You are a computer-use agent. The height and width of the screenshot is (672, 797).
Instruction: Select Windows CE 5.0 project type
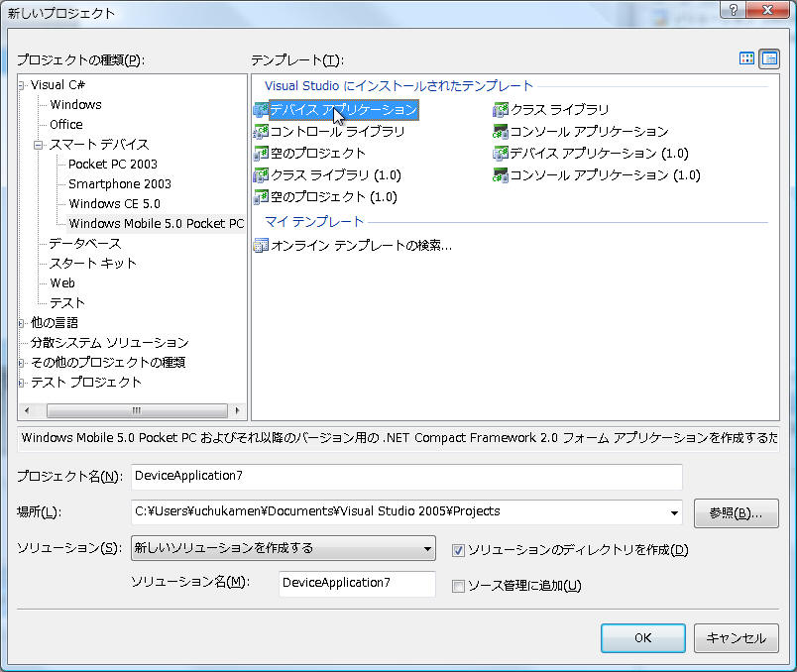click(114, 204)
